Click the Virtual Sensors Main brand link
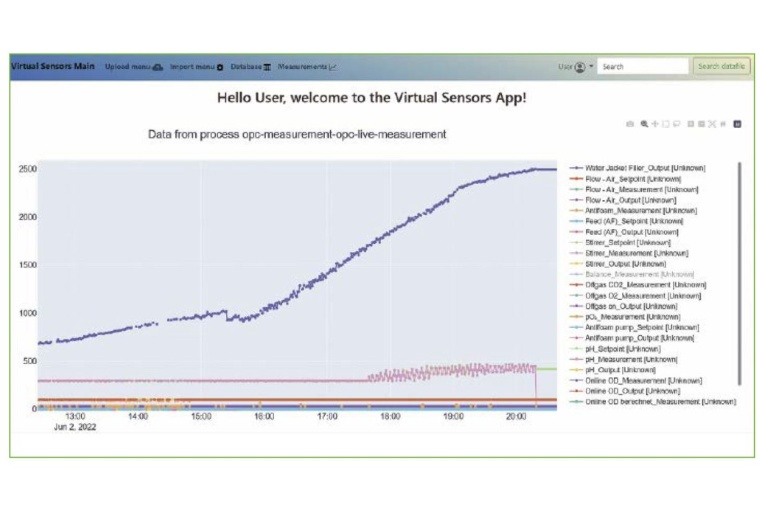 click(53, 67)
